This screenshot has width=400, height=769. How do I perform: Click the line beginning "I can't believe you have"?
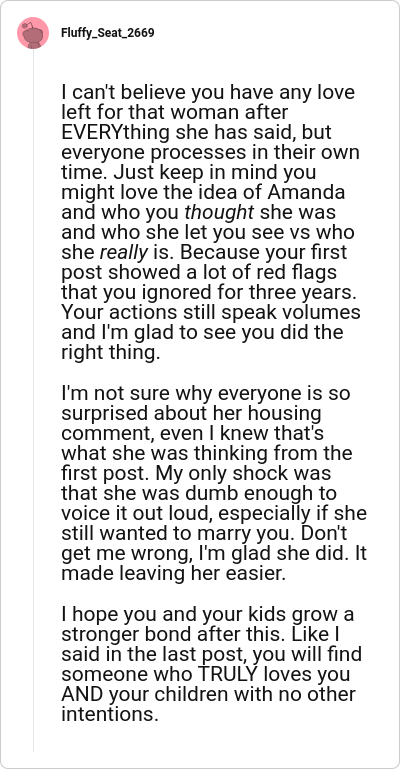208,93
